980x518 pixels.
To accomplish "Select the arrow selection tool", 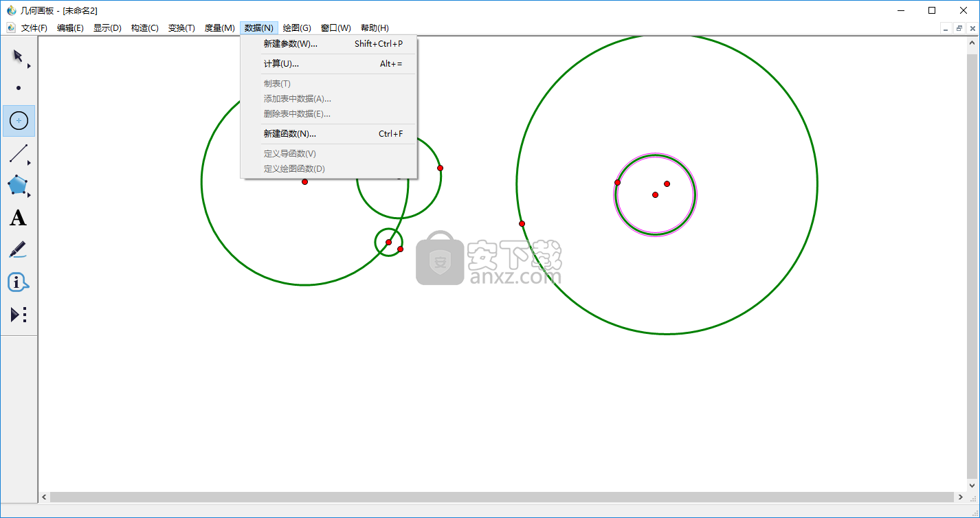I will pos(19,56).
